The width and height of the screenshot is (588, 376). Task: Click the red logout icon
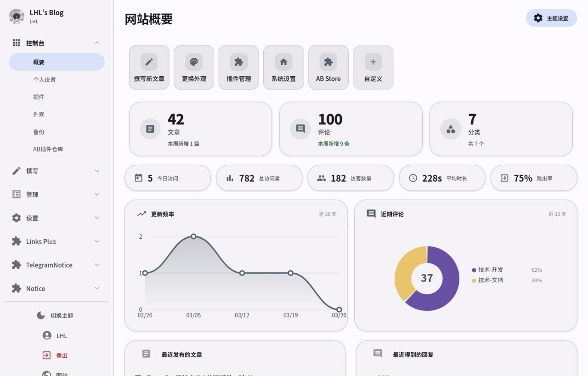point(46,355)
